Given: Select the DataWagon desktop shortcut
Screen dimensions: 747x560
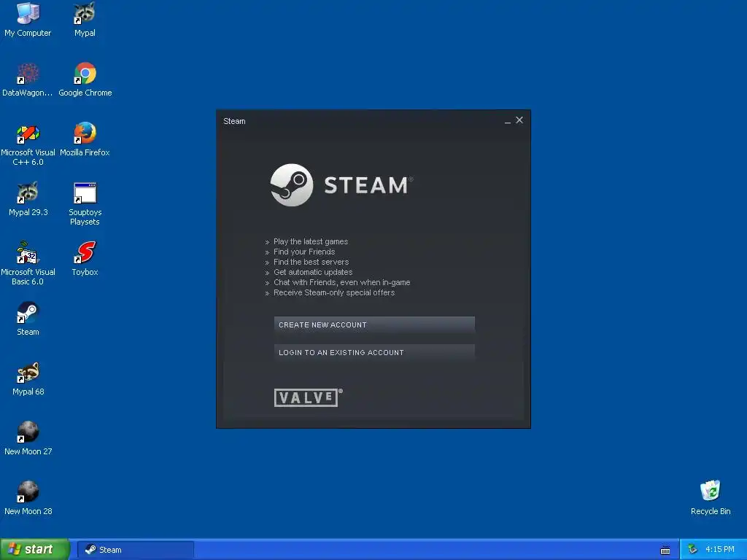Looking at the screenshot, I should click(x=28, y=79).
